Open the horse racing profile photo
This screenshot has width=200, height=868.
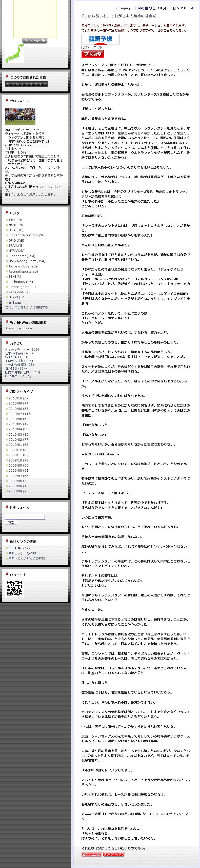[20, 116]
